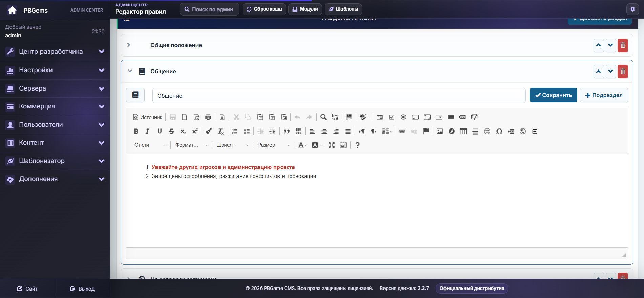This screenshot has width=644, height=298.
Task: Insert a textarea form element
Action: [x=427, y=117]
